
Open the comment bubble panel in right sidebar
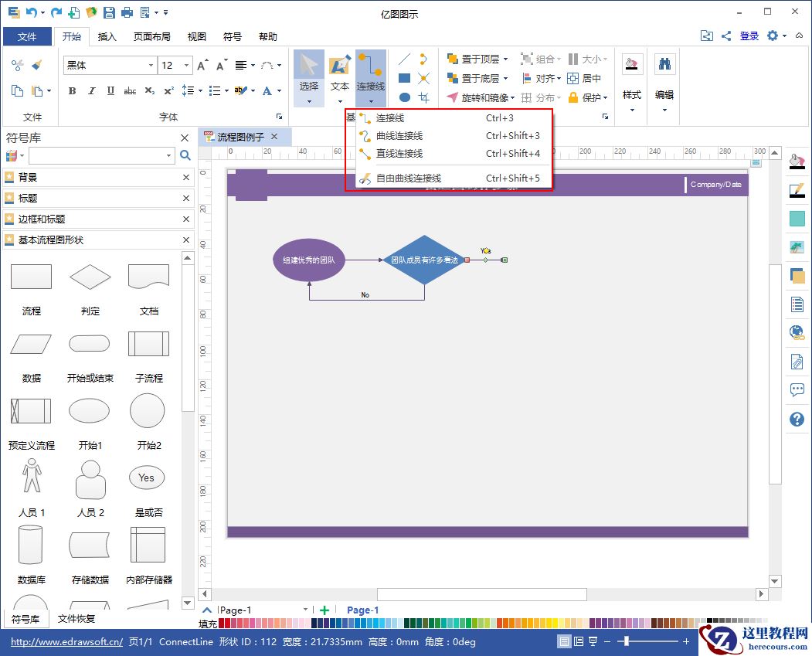[x=797, y=389]
